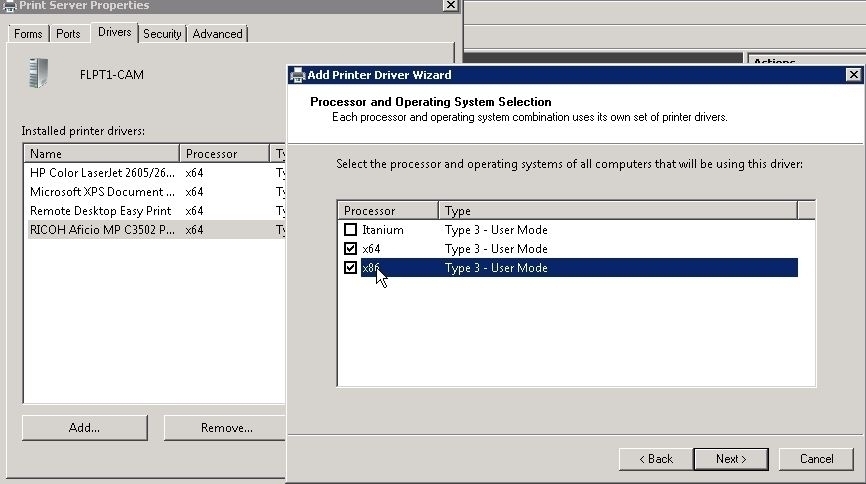Close the Add Printer Driver Wizard
This screenshot has width=866, height=484.
[853, 75]
